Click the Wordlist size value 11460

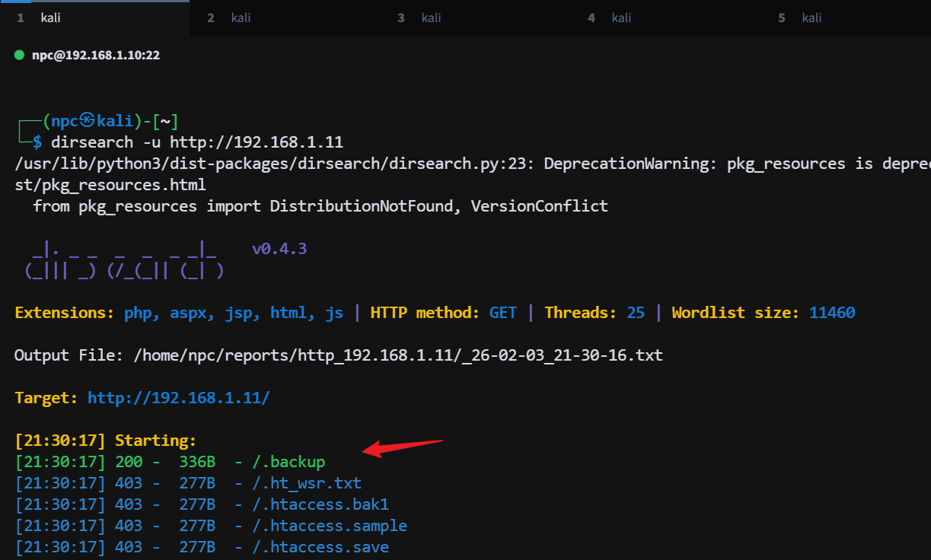[x=832, y=313]
